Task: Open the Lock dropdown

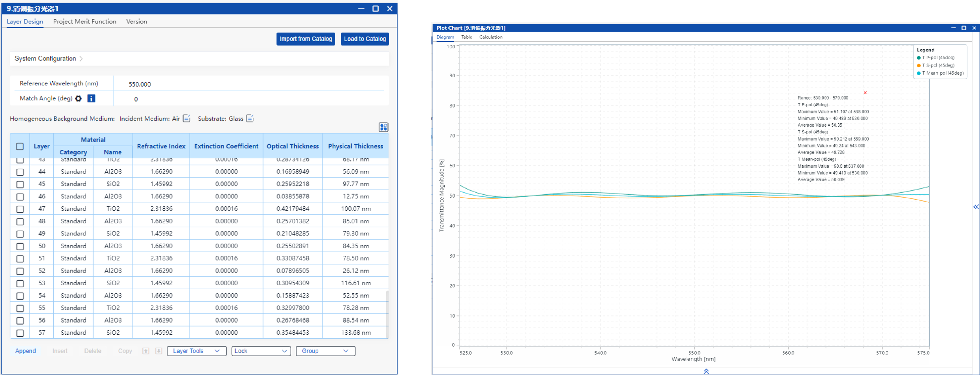Action: pos(261,351)
